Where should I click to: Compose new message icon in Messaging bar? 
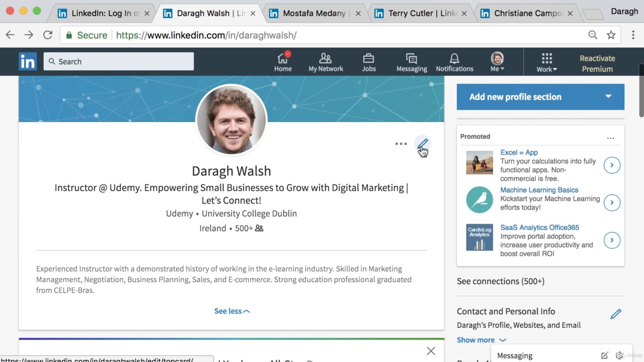click(605, 355)
